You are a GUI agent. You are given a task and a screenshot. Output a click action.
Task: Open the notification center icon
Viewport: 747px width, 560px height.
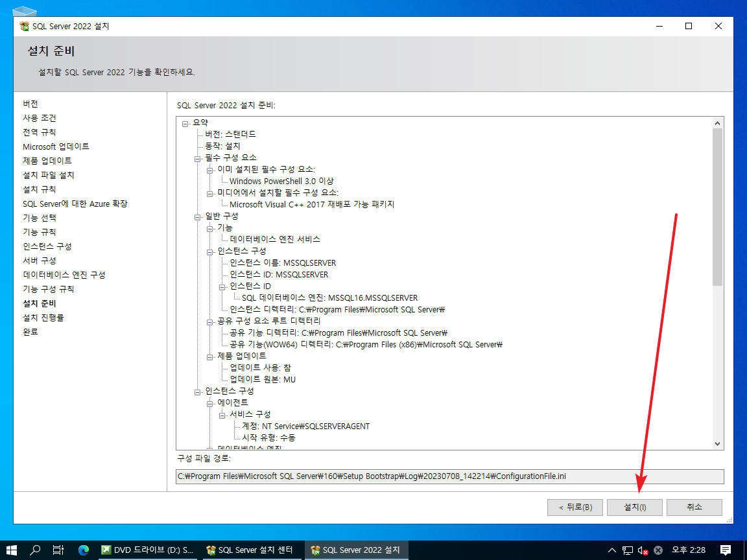(726, 550)
